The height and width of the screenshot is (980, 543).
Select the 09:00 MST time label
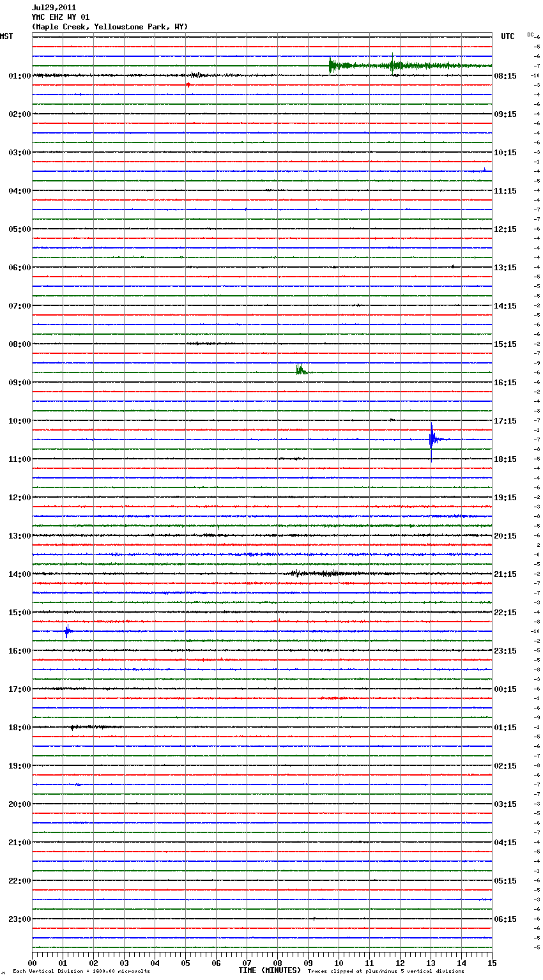coord(20,383)
